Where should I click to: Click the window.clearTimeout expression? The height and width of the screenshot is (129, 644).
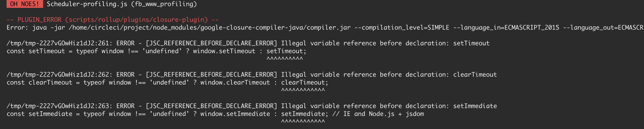[x=235, y=83]
